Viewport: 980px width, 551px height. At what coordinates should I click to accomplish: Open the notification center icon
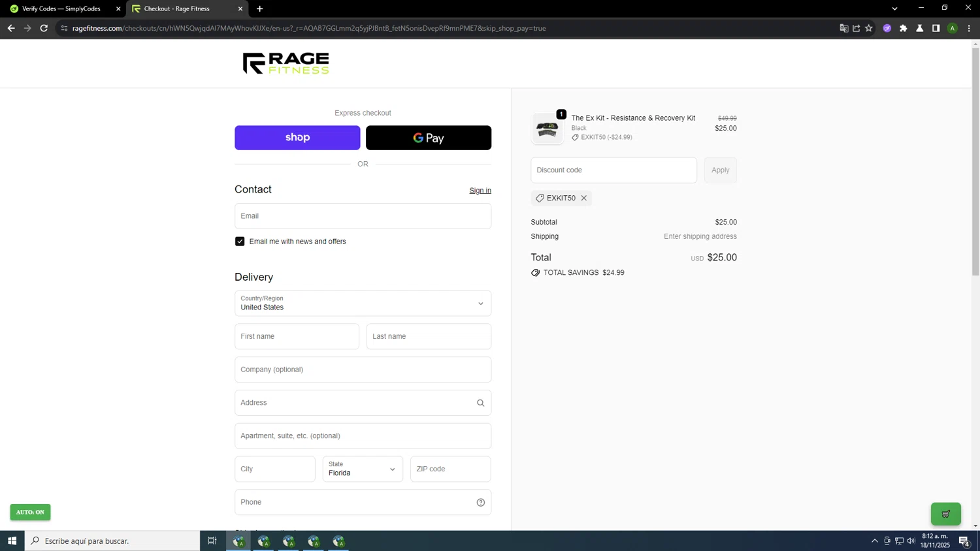[x=964, y=541]
